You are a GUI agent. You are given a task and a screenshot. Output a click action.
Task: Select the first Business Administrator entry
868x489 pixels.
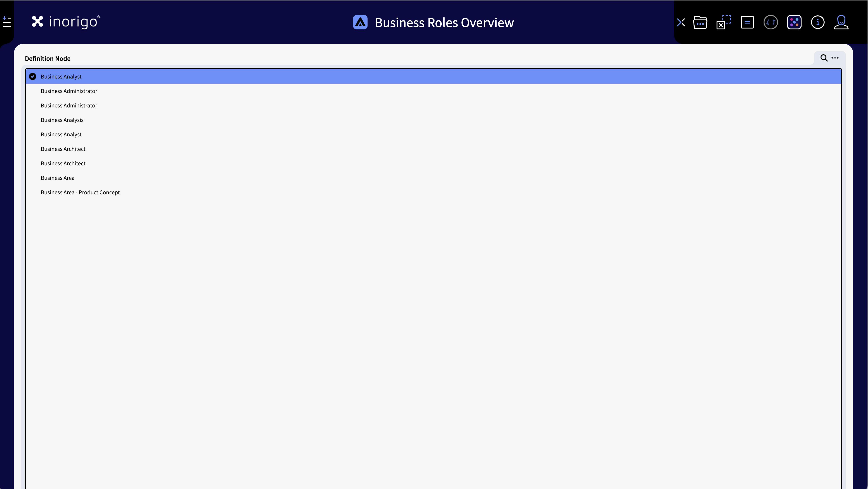(69, 91)
